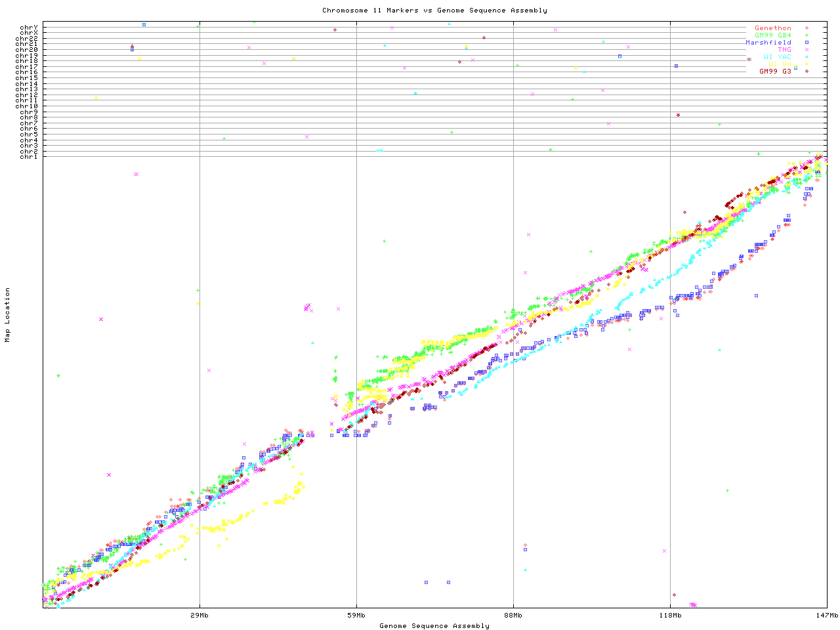840x630 pixels.
Task: Click the red Genethon legend diamond marker
Action: tap(807, 28)
